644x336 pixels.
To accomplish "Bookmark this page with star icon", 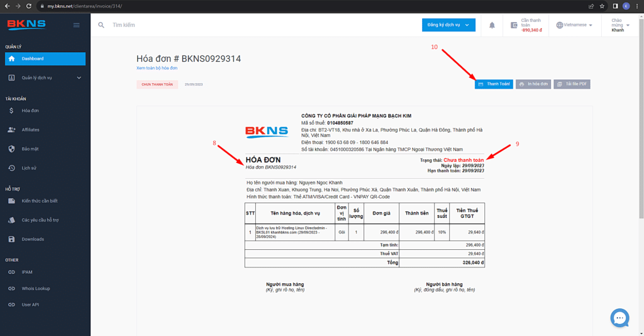I will tap(602, 6).
